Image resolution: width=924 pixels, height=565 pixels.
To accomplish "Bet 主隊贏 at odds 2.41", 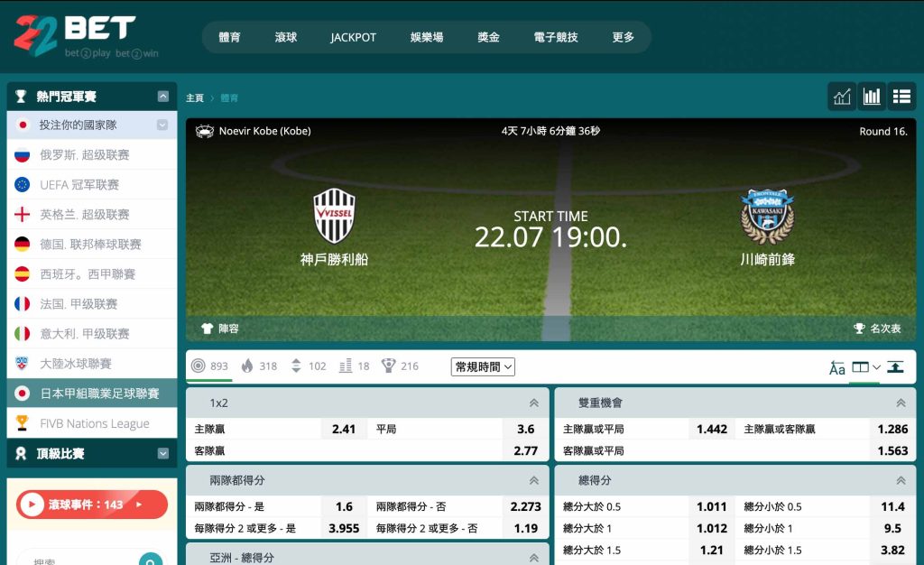I will [x=344, y=429].
